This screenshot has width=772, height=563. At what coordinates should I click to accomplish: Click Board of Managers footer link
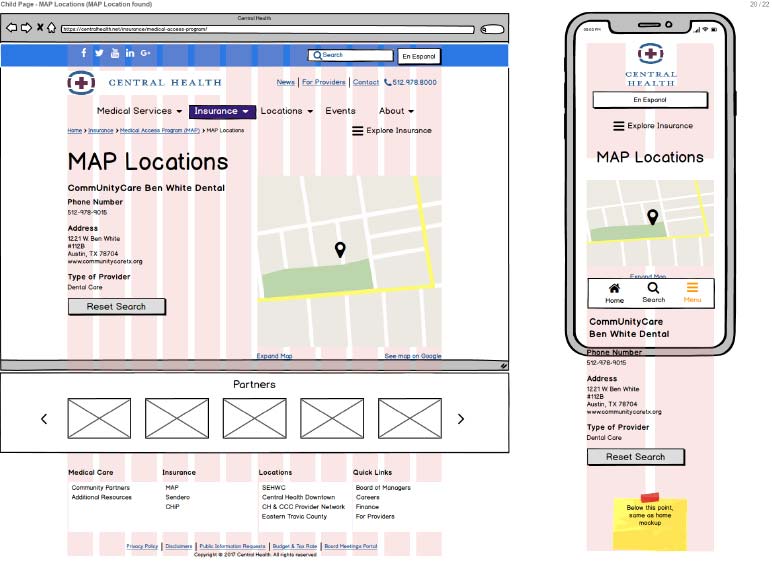click(x=383, y=488)
